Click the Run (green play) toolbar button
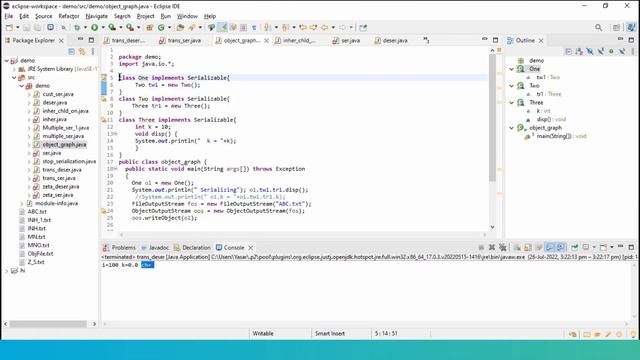Image resolution: width=640 pixels, height=360 pixels. tap(94, 27)
